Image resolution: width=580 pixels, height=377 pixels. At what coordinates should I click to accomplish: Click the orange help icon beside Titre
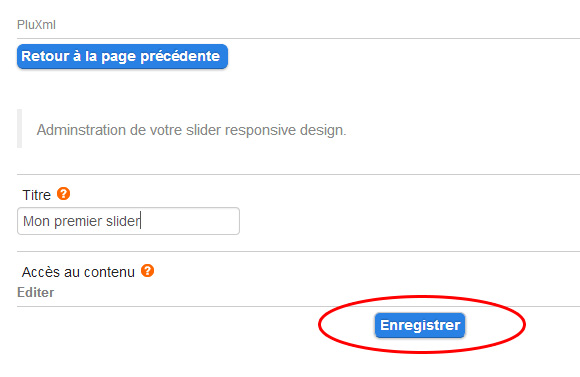[x=63, y=193]
